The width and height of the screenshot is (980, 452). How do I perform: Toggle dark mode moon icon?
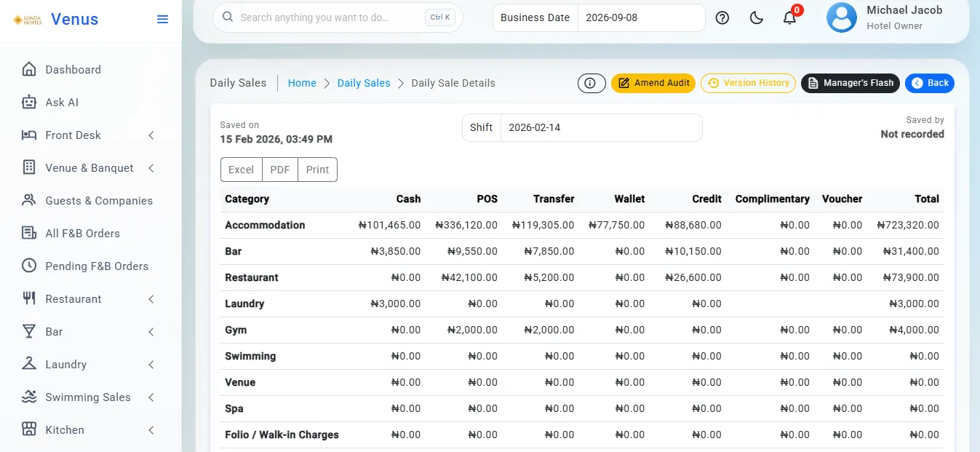[x=757, y=18]
